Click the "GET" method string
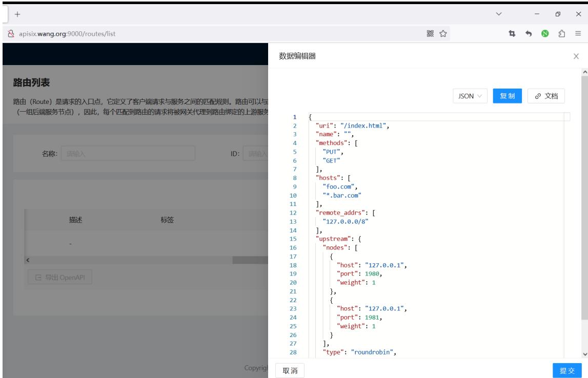Viewport: 588px width, 378px height. tap(331, 160)
